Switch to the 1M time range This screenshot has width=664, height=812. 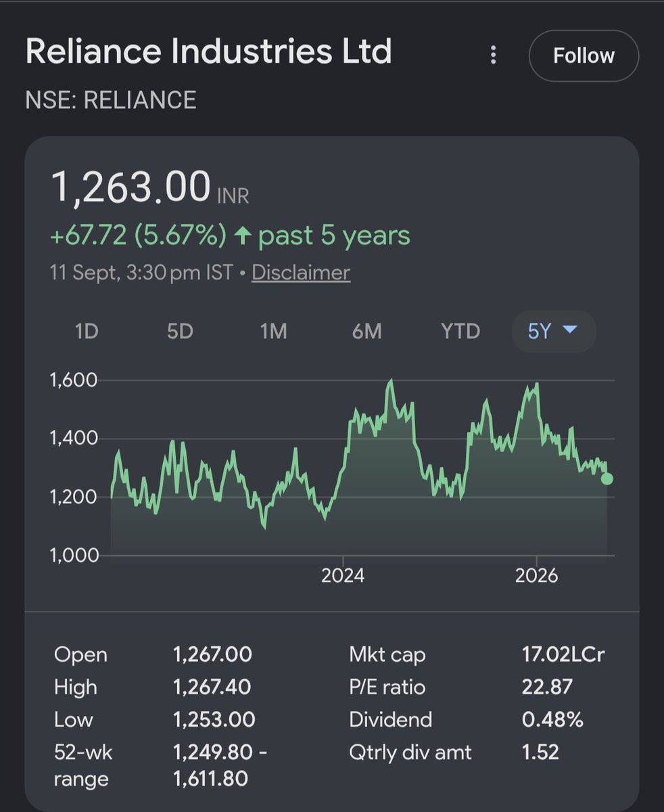274,332
